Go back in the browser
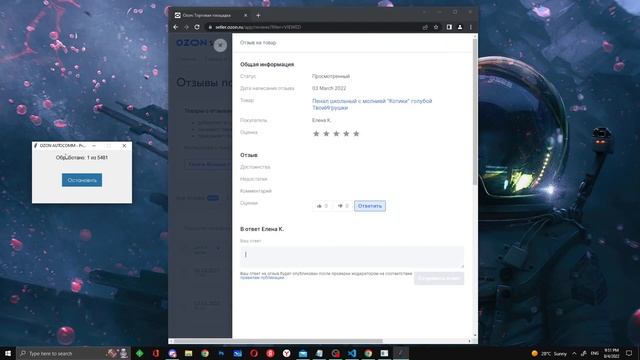Viewport: 640px width, 360px height. click(176, 27)
